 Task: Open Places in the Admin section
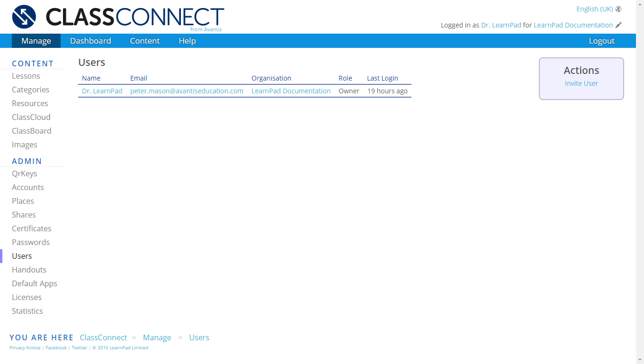pos(23,201)
